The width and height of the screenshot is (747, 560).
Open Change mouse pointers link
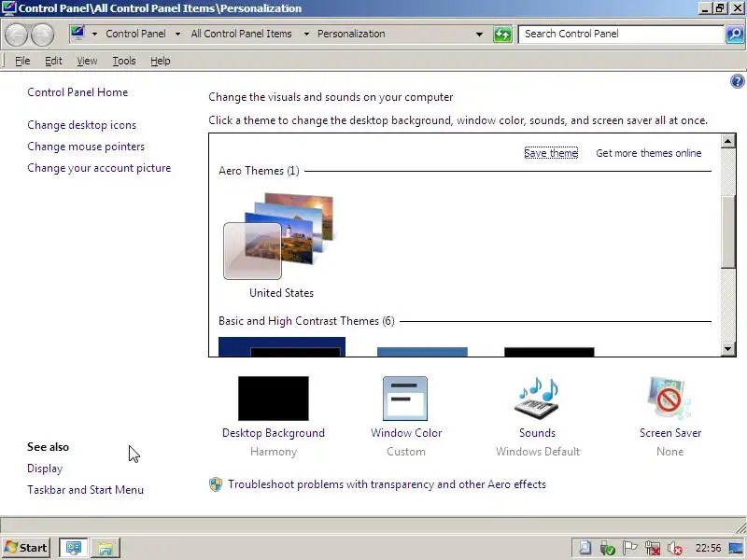point(86,147)
